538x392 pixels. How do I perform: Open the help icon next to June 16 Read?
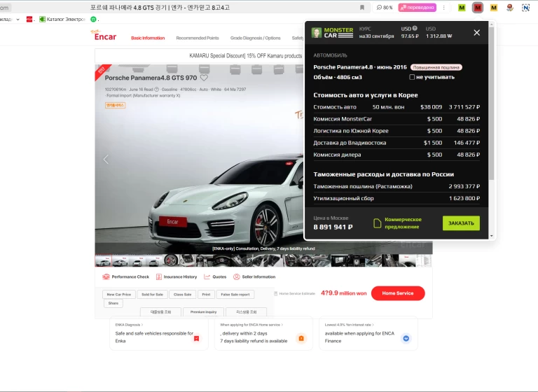pos(157,89)
